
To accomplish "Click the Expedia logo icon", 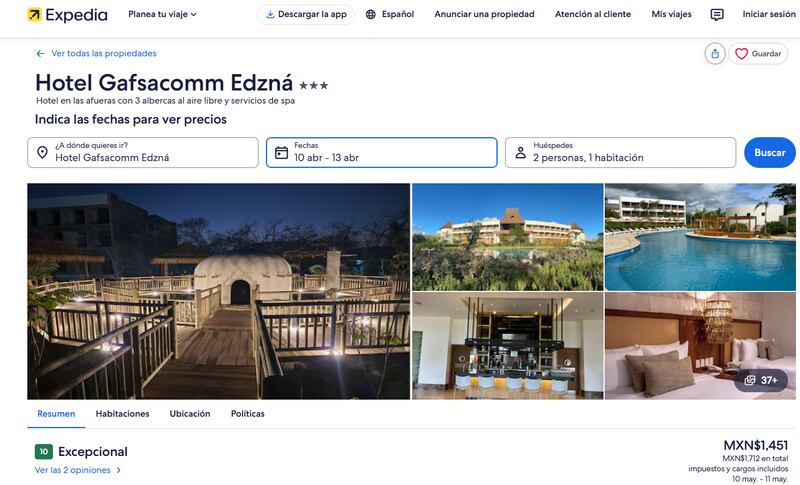I will (34, 15).
